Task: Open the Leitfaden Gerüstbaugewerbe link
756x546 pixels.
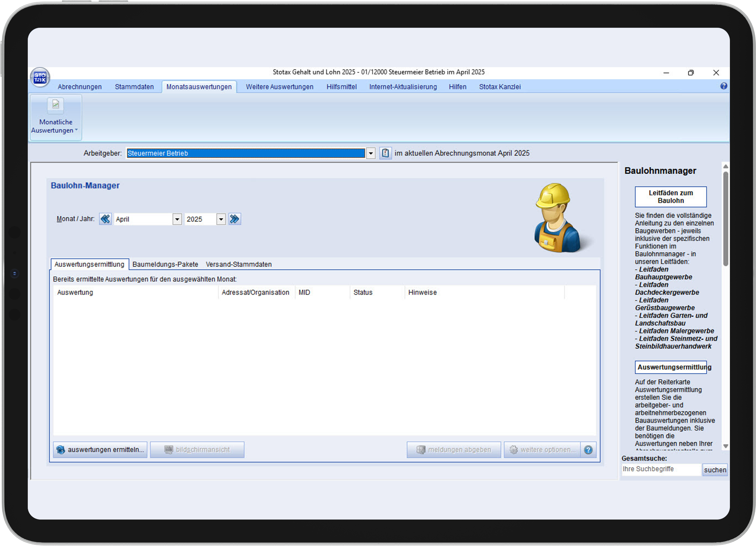Action: (x=665, y=304)
